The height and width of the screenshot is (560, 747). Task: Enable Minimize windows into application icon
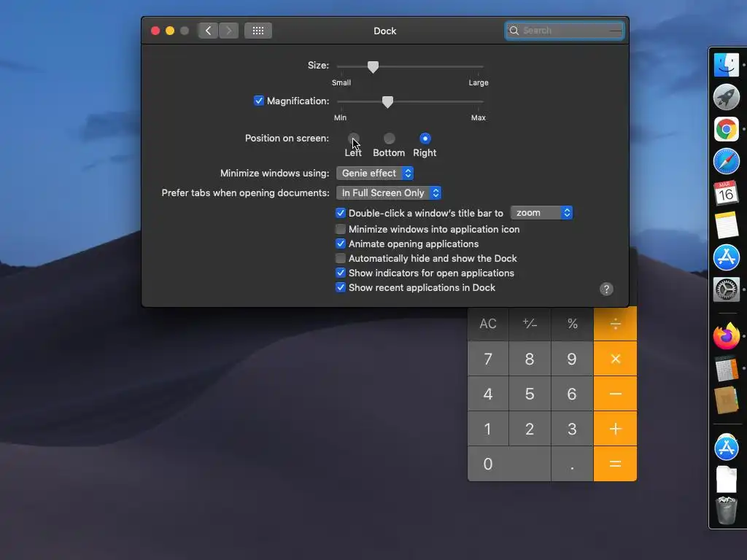(x=340, y=229)
